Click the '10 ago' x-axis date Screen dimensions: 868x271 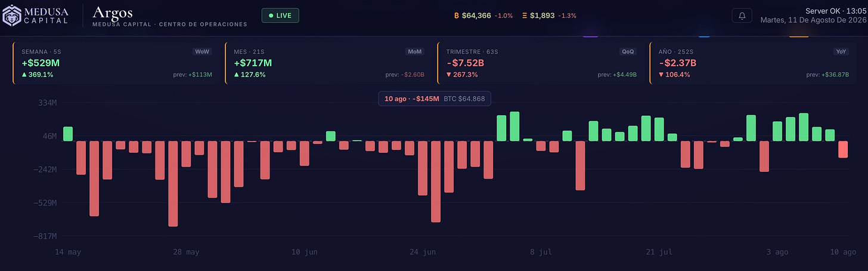[843, 252]
